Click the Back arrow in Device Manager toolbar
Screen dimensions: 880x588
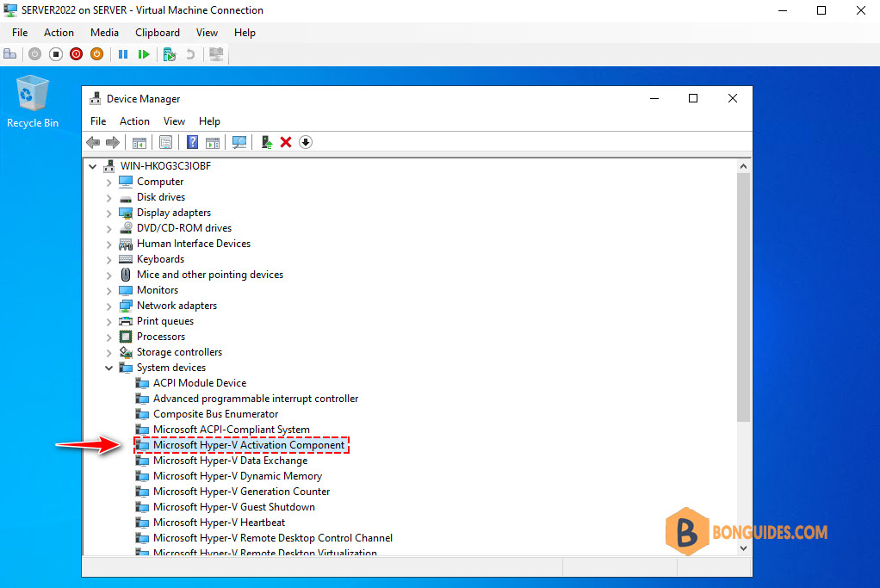tap(93, 143)
